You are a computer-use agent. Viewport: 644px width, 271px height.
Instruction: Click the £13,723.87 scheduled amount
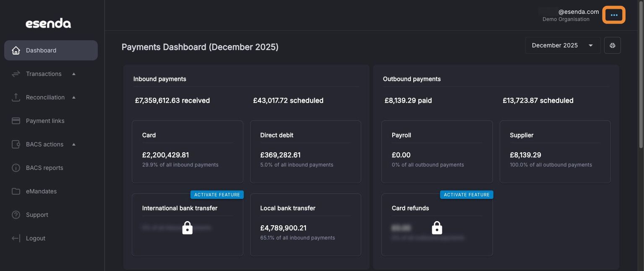click(538, 101)
